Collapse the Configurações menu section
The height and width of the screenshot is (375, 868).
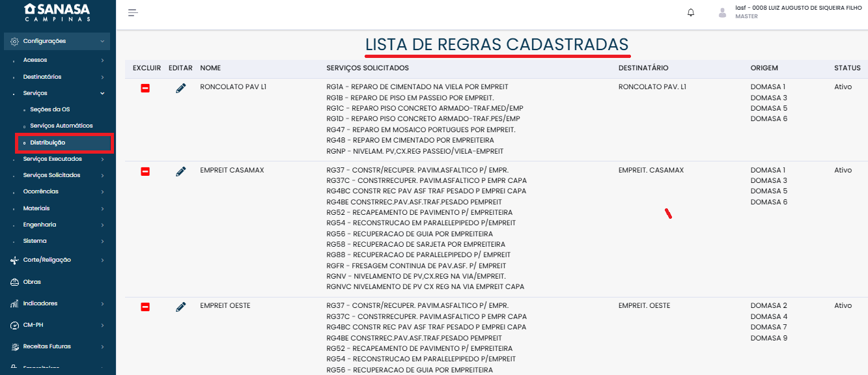pyautogui.click(x=57, y=41)
